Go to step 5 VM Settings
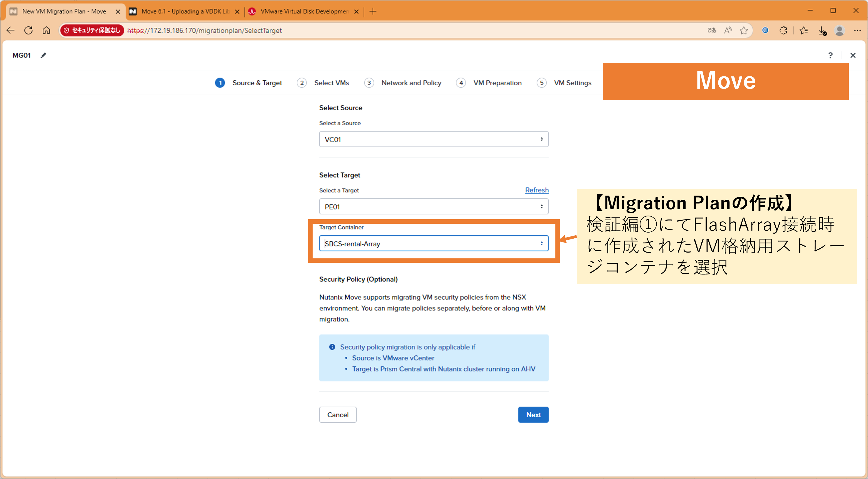868x479 pixels. tap(564, 83)
